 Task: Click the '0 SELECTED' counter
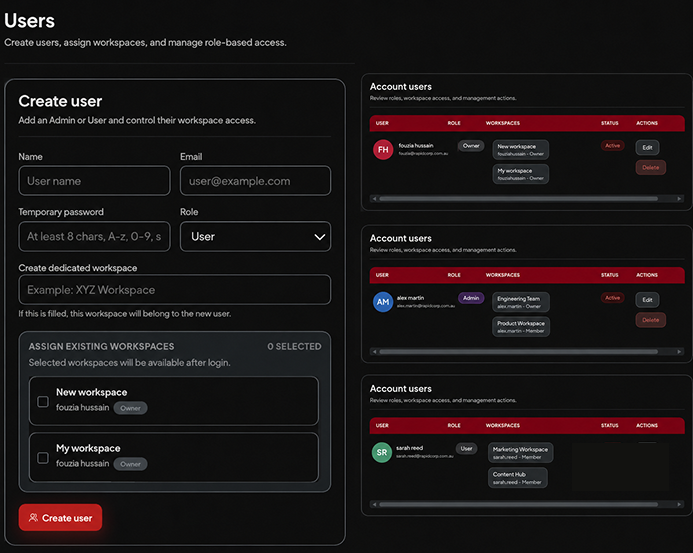294,347
